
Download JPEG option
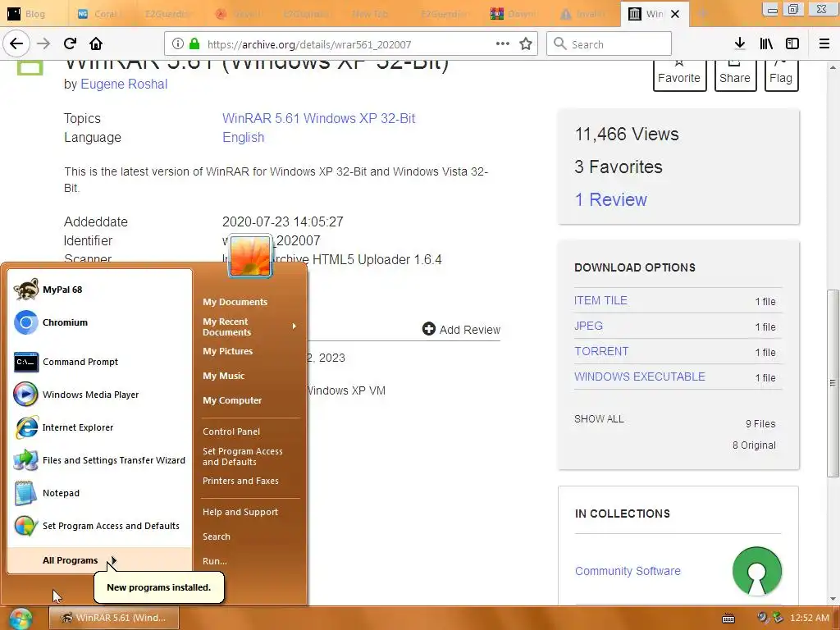click(x=588, y=326)
